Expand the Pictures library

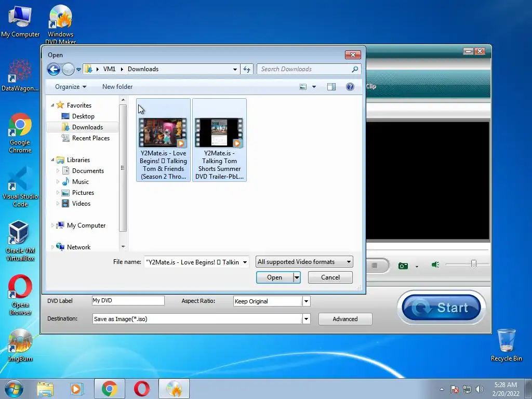[58, 193]
